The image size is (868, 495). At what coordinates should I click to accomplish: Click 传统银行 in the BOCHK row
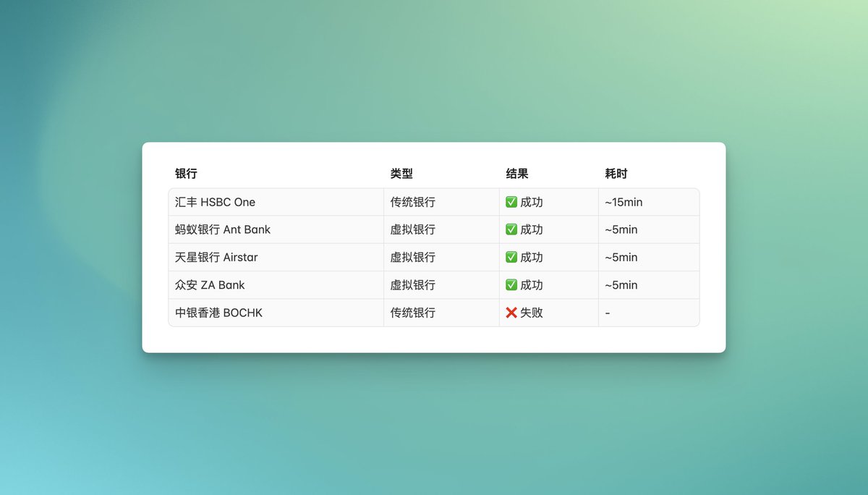coord(413,313)
